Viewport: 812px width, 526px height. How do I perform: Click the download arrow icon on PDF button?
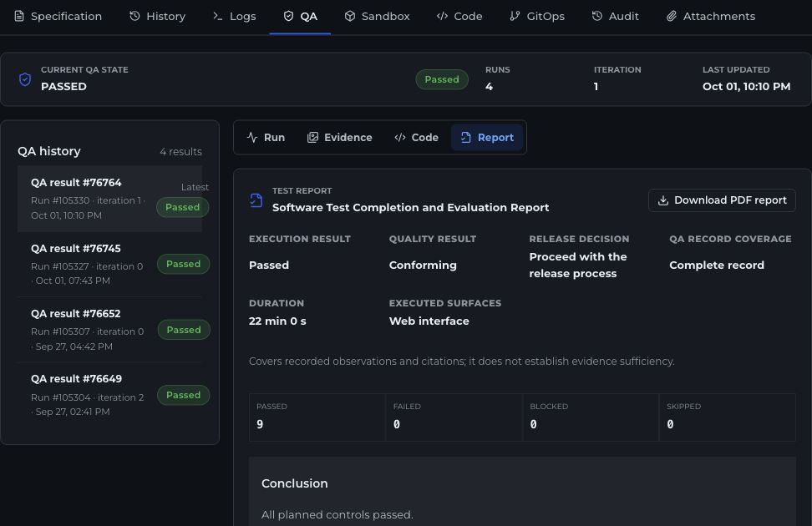662,200
